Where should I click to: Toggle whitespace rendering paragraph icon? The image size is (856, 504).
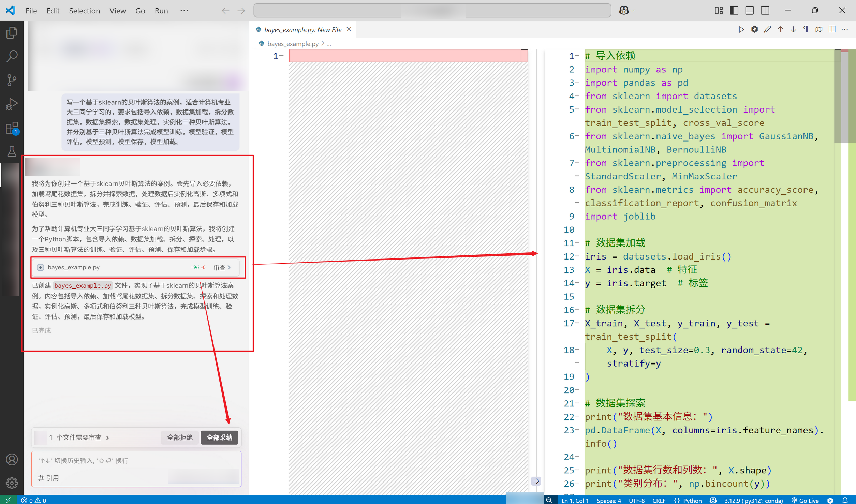tap(806, 30)
